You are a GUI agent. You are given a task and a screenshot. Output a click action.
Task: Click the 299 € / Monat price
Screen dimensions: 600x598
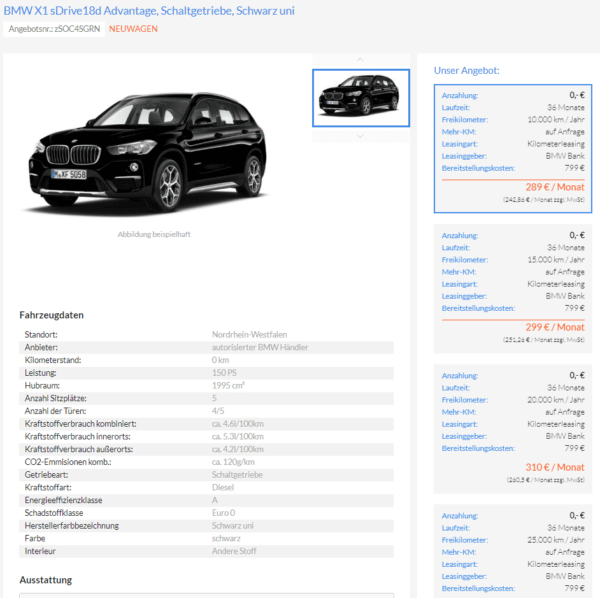[x=555, y=327]
